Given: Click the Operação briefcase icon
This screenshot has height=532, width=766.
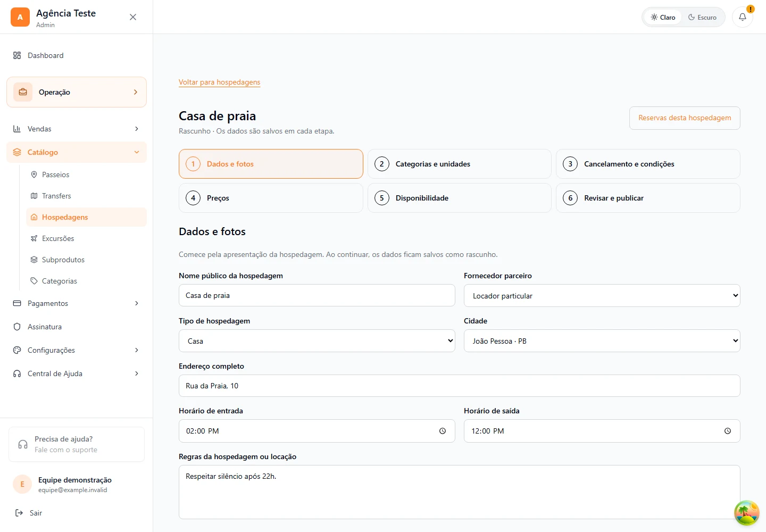Looking at the screenshot, I should pos(23,92).
